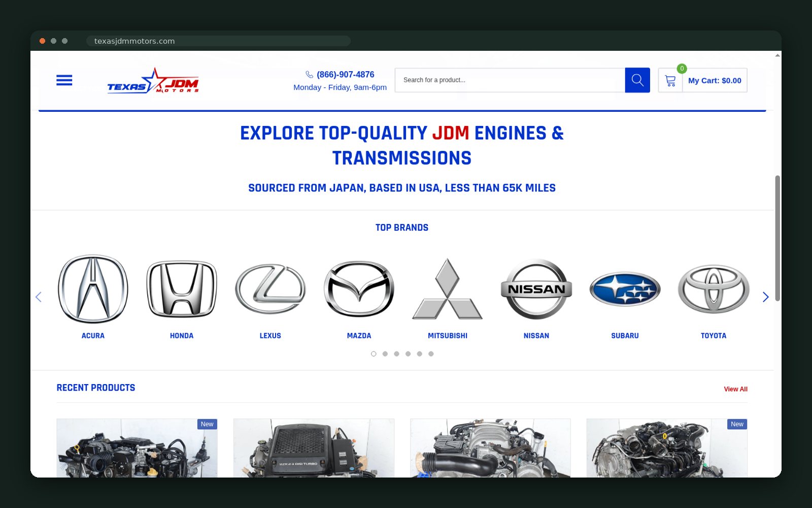Image resolution: width=812 pixels, height=508 pixels.
Task: Click the blue magnifier search button
Action: click(x=637, y=80)
